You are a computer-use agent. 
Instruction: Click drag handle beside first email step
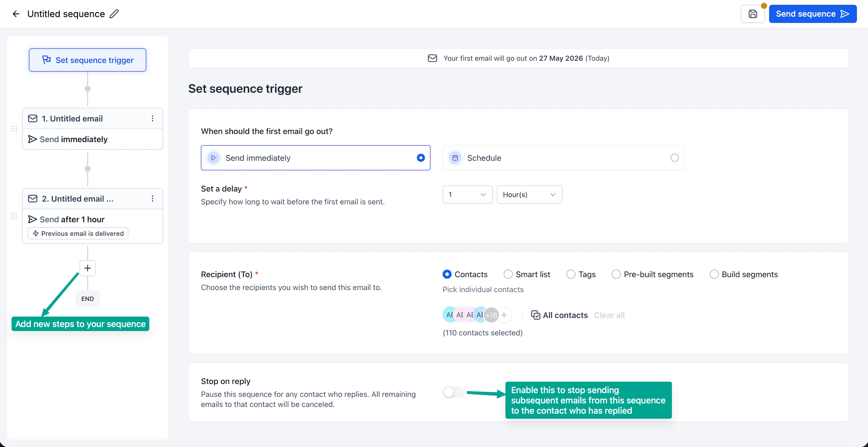point(14,129)
